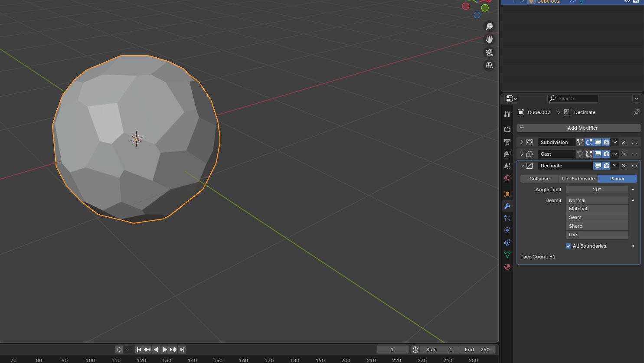This screenshot has width=644, height=363.
Task: Open the auto keying options dropdown
Action: pos(127,350)
